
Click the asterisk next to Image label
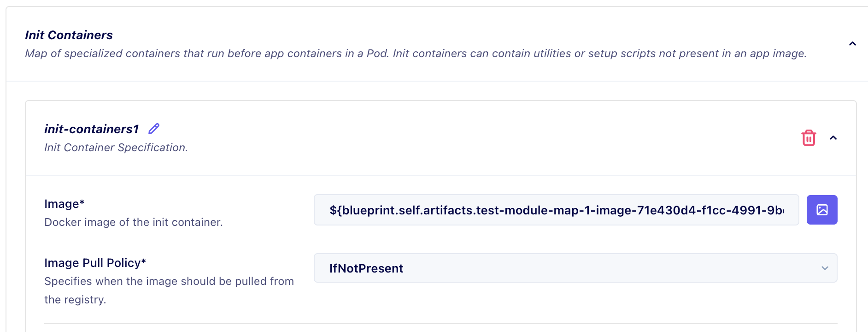pos(82,202)
